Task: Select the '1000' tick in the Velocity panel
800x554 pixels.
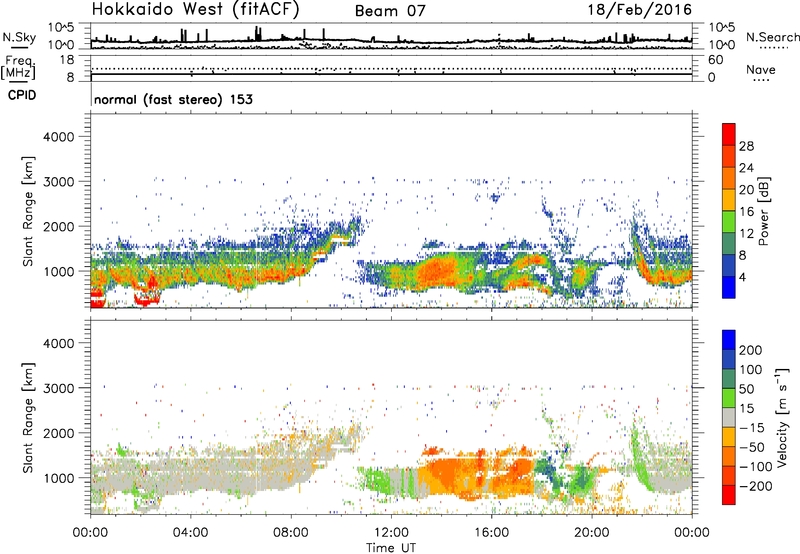Action: pos(59,478)
